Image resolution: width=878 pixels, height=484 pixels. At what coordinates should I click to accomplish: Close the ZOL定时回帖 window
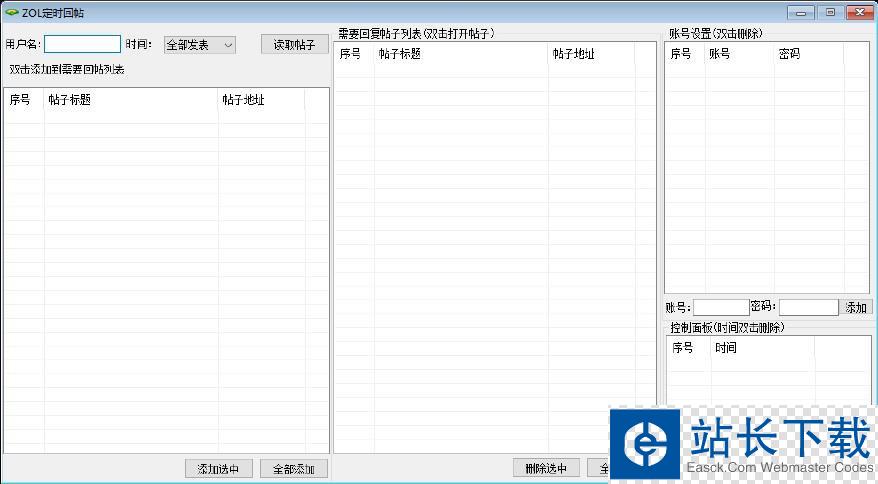[x=860, y=12]
